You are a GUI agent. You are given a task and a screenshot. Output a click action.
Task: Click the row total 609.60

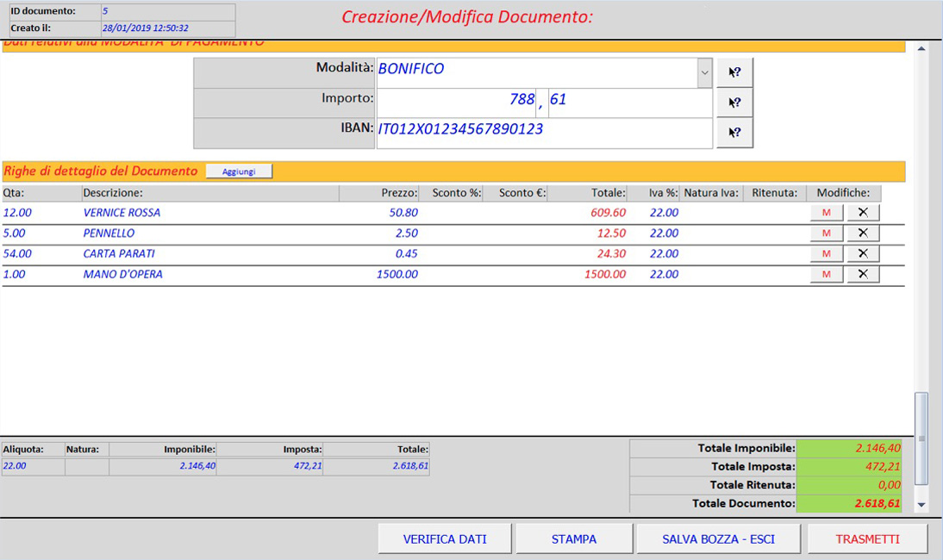(x=608, y=213)
